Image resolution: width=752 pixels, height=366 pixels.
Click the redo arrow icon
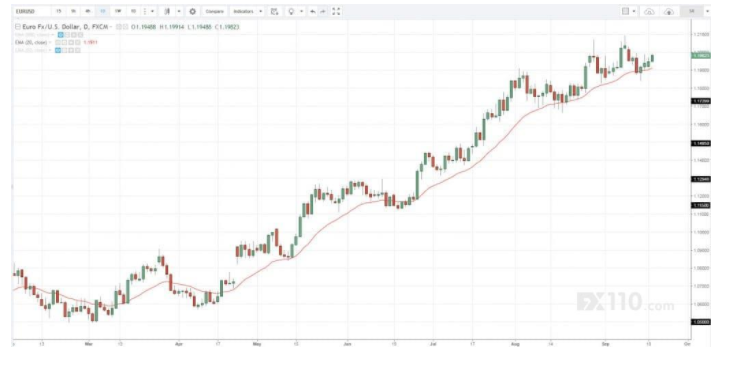point(323,11)
